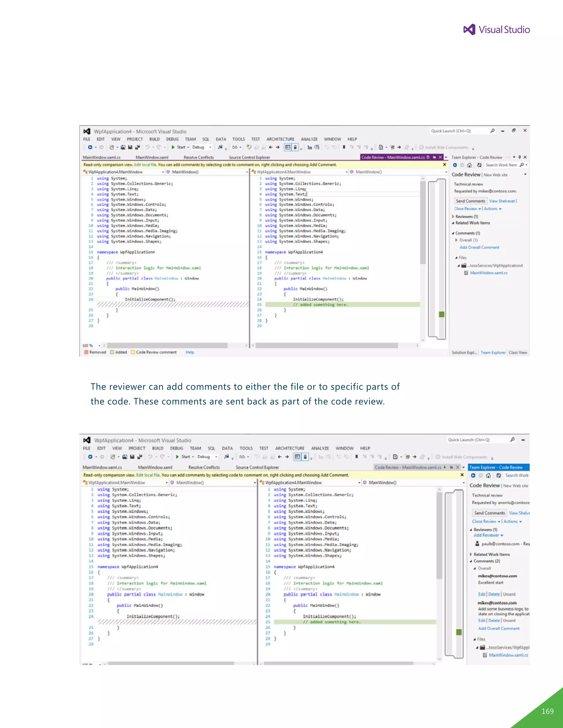563x728 pixels.
Task: Expand Reviewers (1) section in upper screenshot
Action: pyautogui.click(x=453, y=217)
